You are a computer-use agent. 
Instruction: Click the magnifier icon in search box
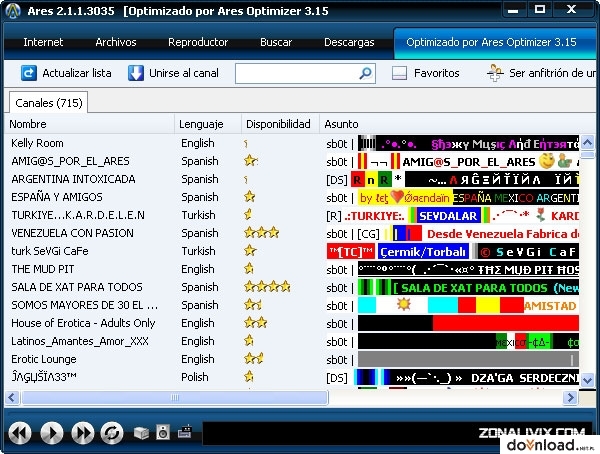click(x=365, y=73)
